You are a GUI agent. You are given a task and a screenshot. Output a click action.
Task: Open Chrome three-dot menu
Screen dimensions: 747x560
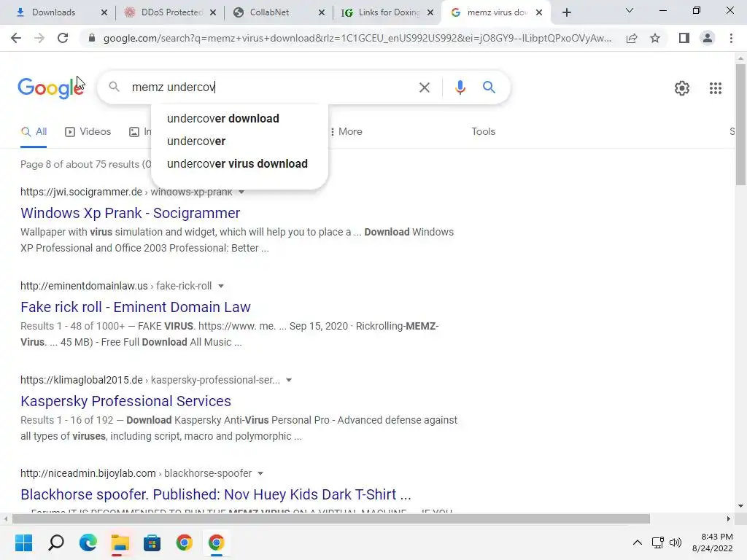coord(731,38)
